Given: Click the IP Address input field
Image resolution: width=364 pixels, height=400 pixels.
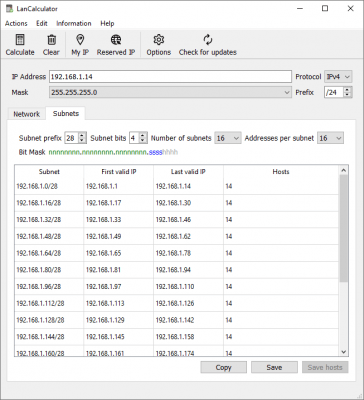Looking at the screenshot, I should [x=170, y=77].
